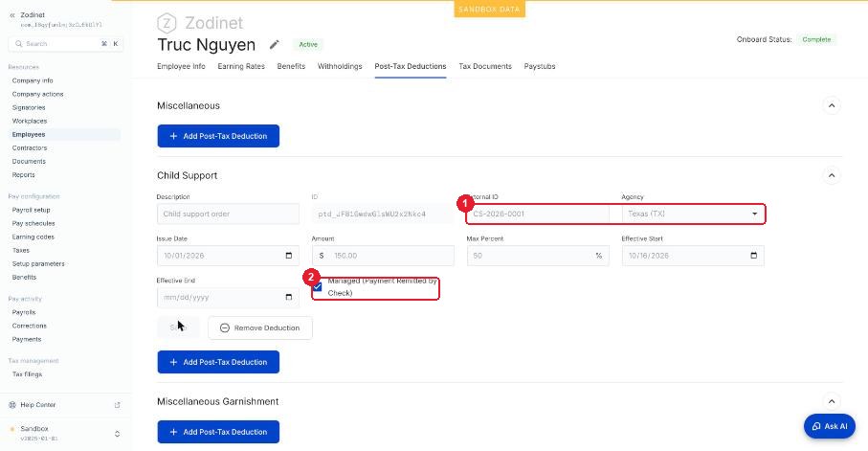Go to Contractors page
868x451 pixels.
coord(30,147)
